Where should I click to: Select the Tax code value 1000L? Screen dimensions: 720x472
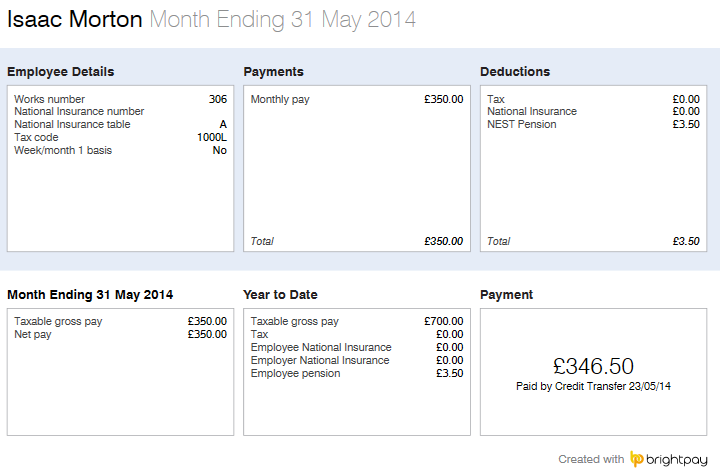212,137
